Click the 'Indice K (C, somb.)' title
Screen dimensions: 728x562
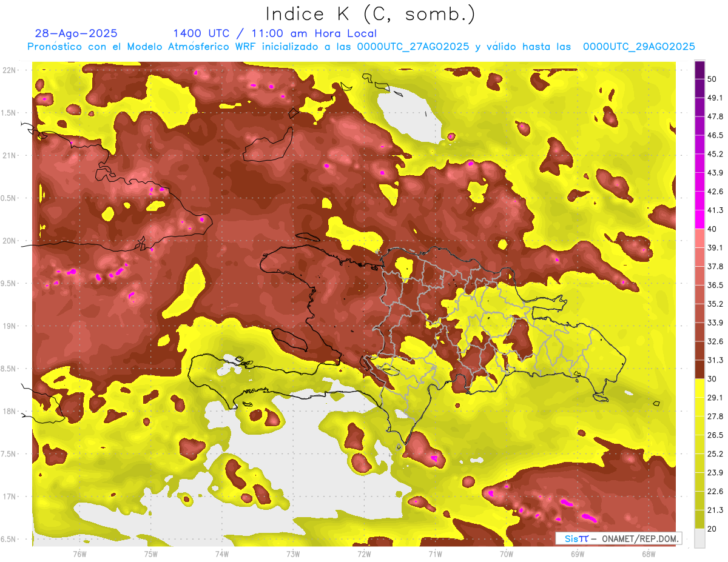coord(371,14)
